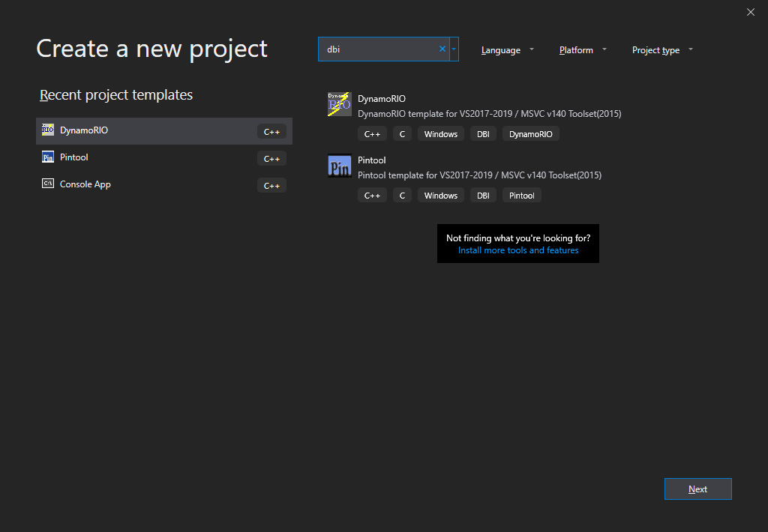Click Pintool icon in recent templates
The height and width of the screenshot is (532, 768).
click(48, 157)
